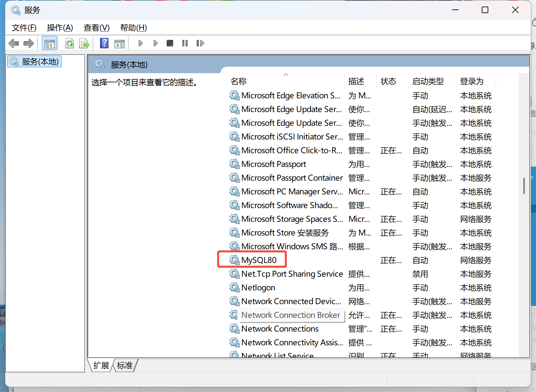Switch to the 标准 tab

125,366
